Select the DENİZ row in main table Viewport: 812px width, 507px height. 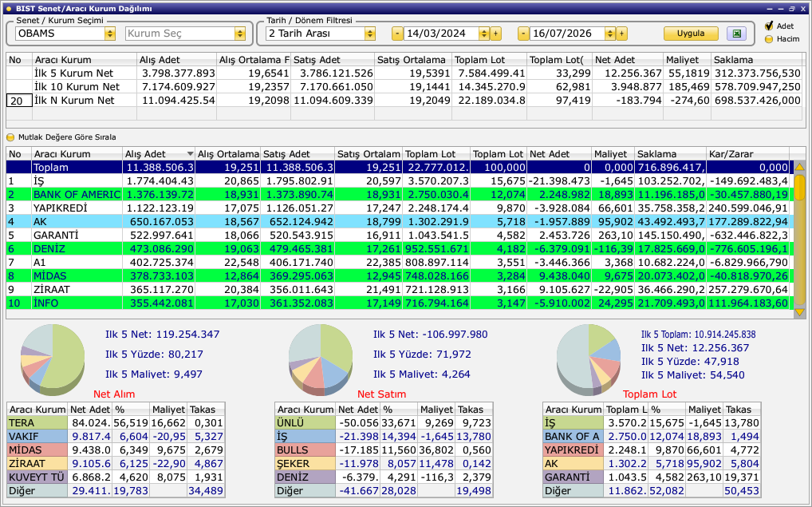click(x=399, y=249)
